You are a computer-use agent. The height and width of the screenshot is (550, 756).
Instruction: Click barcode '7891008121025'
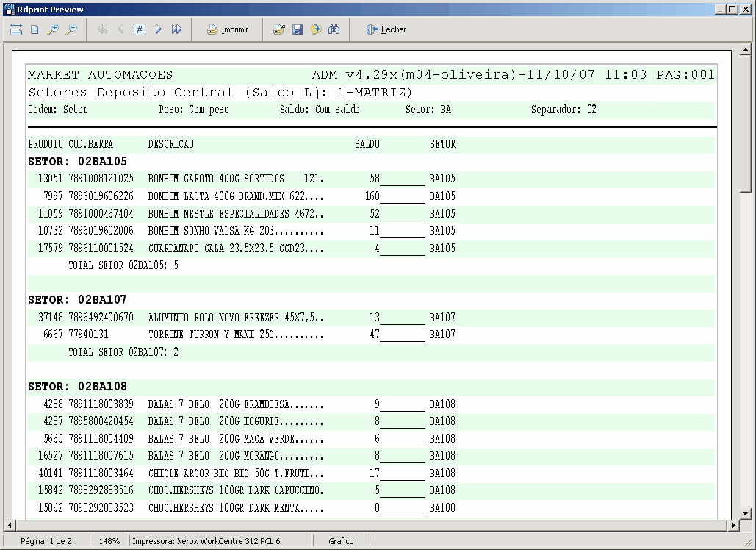click(101, 179)
